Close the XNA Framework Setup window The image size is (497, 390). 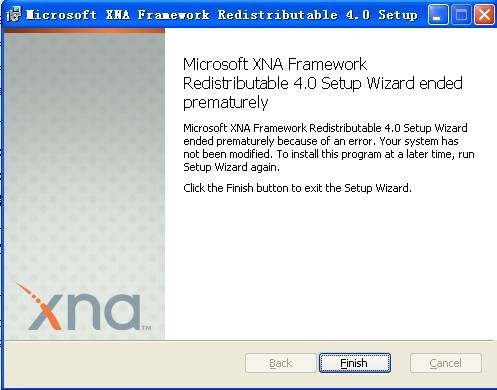(484, 15)
